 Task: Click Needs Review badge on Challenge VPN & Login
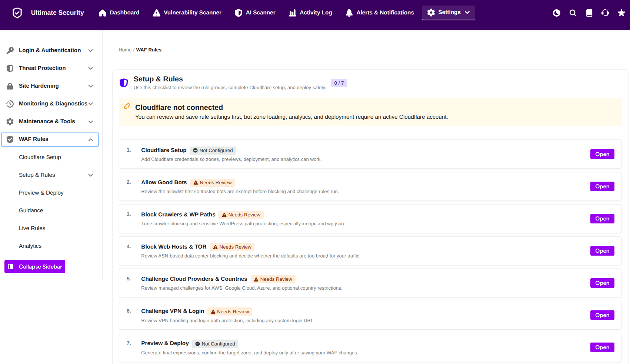coord(230,312)
